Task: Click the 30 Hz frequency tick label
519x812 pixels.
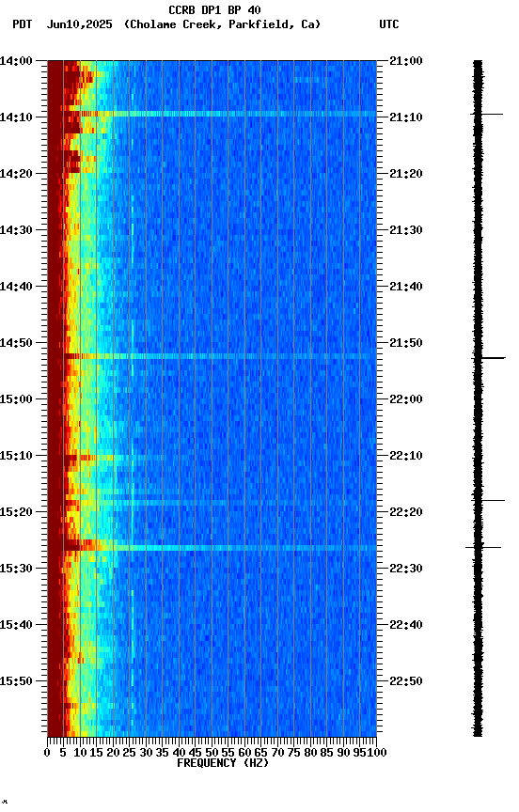Action: [x=146, y=753]
